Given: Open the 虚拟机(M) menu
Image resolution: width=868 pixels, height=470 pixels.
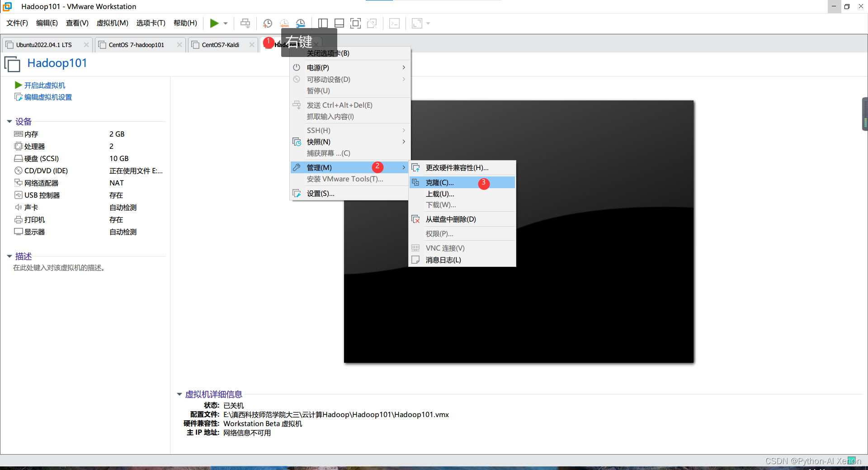Looking at the screenshot, I should coord(113,23).
